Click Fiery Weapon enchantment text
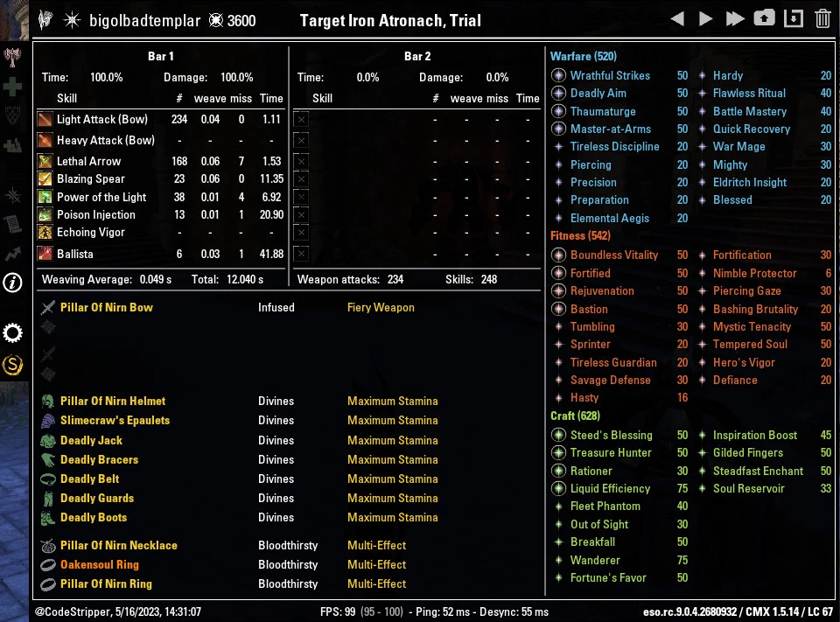The height and width of the screenshot is (622, 840). click(381, 308)
